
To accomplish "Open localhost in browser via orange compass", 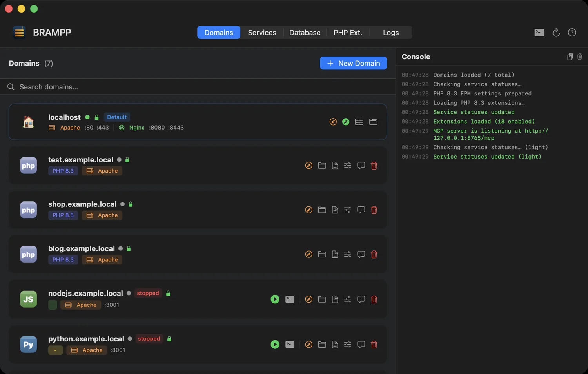I will 333,122.
